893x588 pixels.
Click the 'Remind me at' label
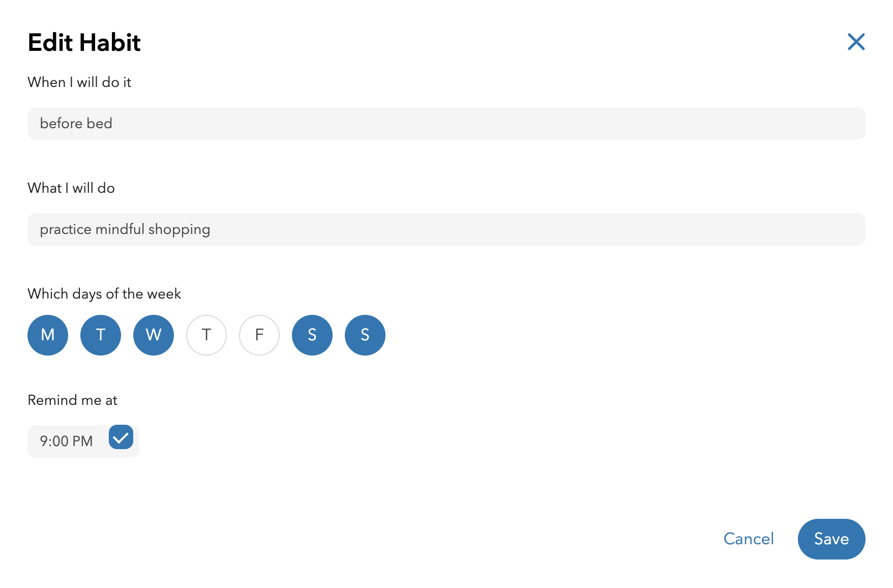click(72, 400)
